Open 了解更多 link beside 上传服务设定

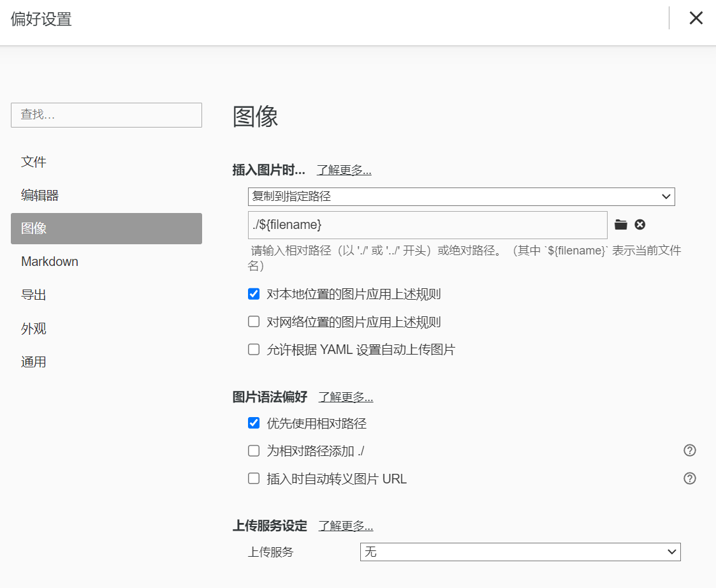click(x=346, y=526)
